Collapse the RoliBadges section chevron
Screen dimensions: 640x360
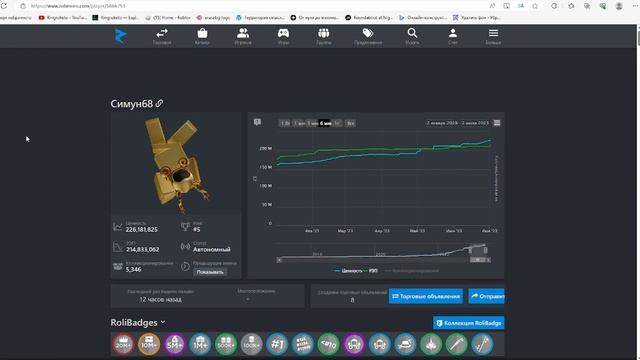pyautogui.click(x=163, y=322)
